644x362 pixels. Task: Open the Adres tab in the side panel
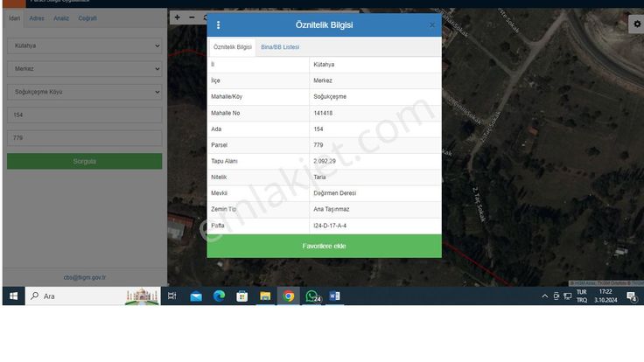pyautogui.click(x=37, y=18)
